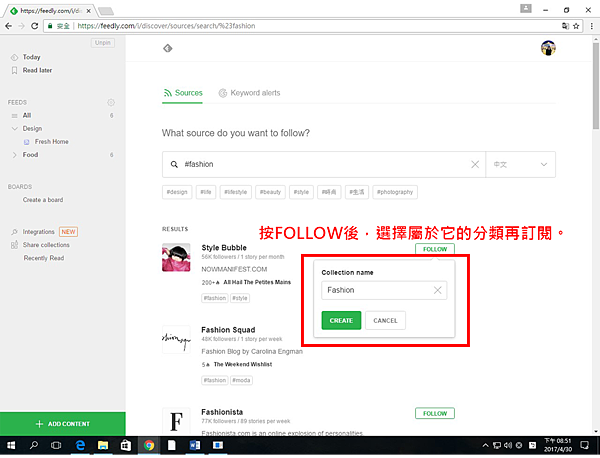
Task: Open Recently Read
Action: pos(44,258)
